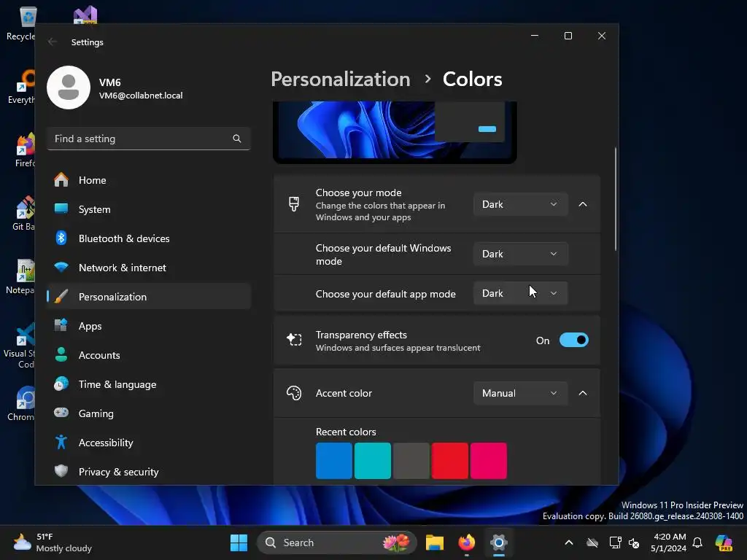Click the Settings gear on the taskbar
The height and width of the screenshot is (560, 747).
pos(499,542)
